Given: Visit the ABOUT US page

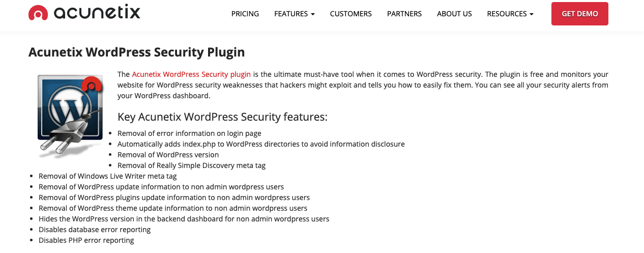Looking at the screenshot, I should pos(454,14).
